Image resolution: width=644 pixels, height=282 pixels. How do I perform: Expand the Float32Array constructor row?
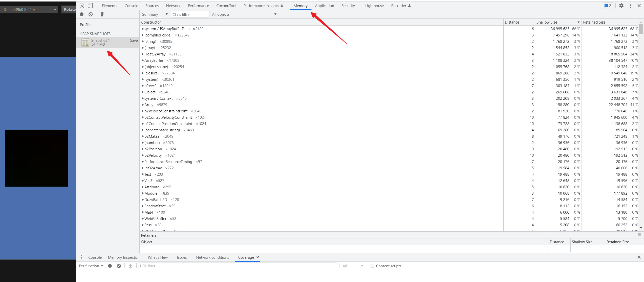click(x=143, y=54)
